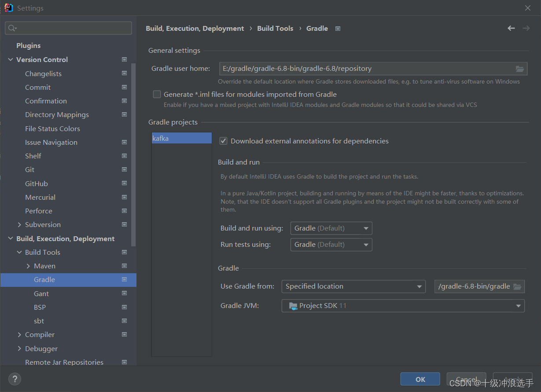This screenshot has height=392, width=541.
Task: Click project-level icon beside Version Control
Action: (125, 59)
